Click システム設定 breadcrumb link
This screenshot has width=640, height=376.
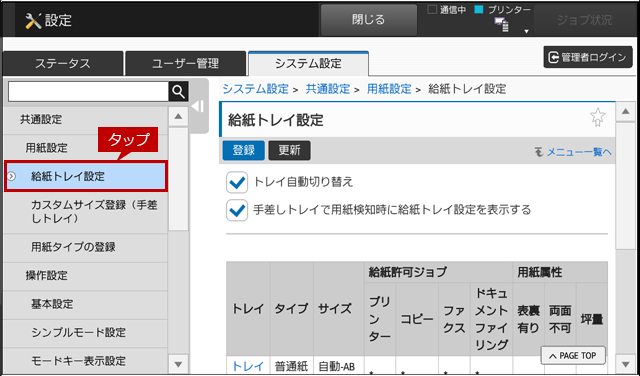(x=256, y=89)
